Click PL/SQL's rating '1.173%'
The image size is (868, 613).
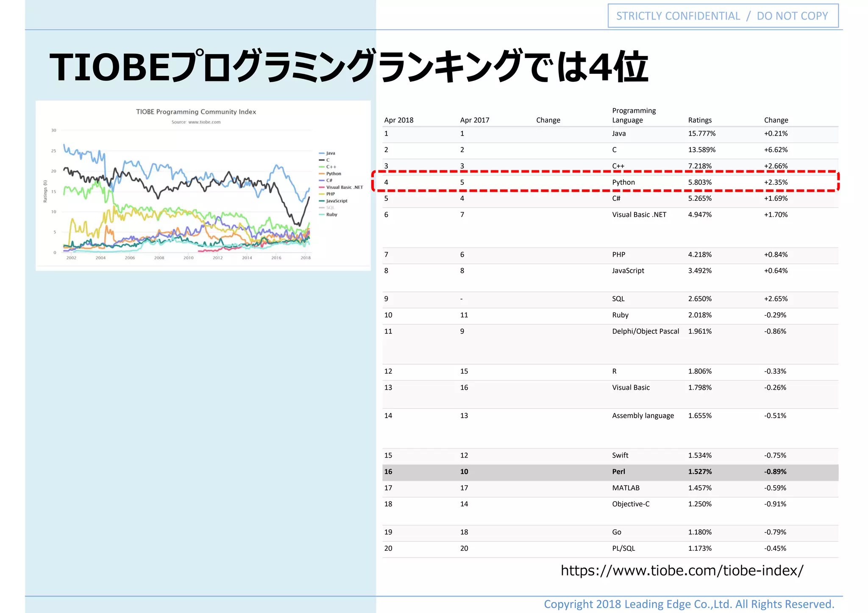700,548
